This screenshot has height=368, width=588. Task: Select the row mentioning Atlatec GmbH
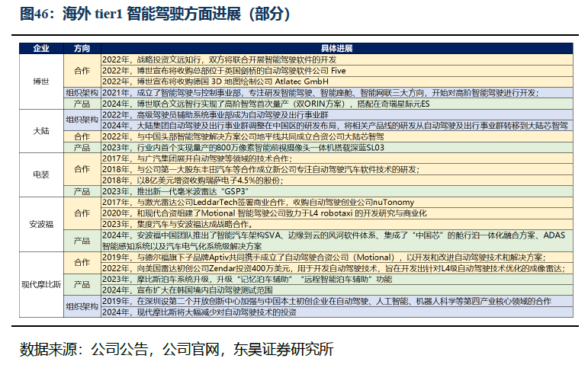click(337, 82)
